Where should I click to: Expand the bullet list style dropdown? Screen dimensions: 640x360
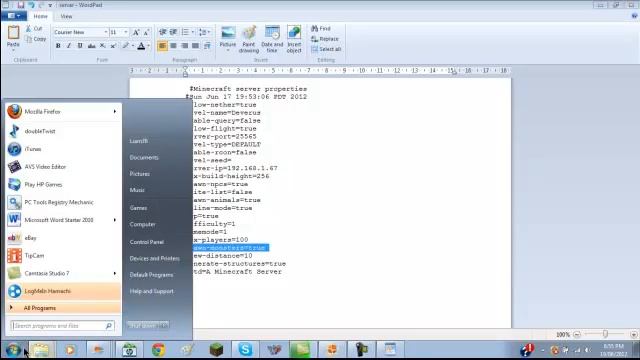[193, 32]
